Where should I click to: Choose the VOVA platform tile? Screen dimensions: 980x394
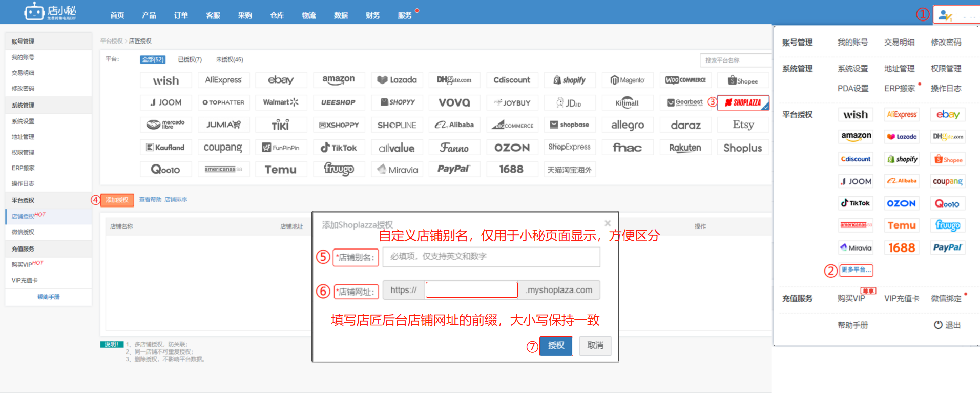tap(454, 102)
